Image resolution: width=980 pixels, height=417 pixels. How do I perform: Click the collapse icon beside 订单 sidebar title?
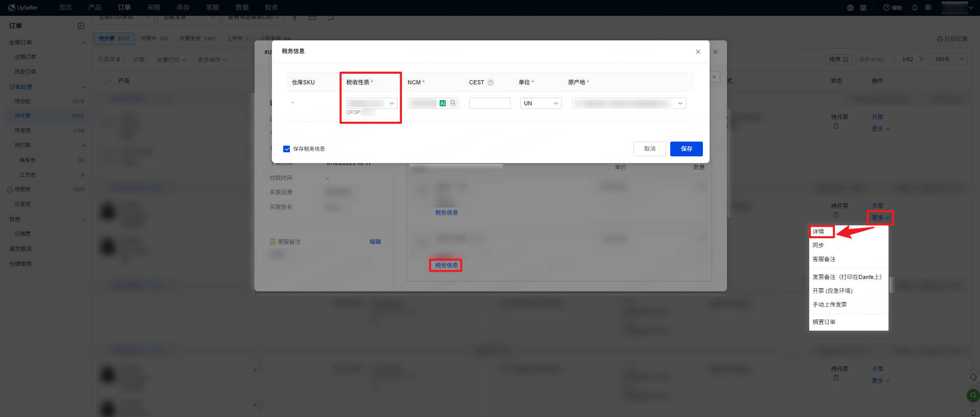tap(81, 26)
